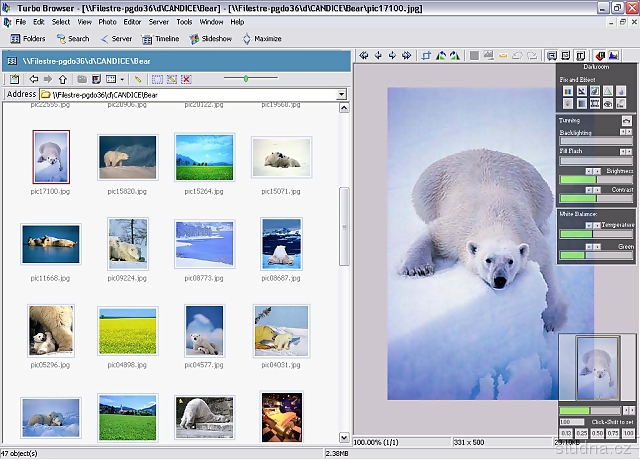Open the thumbnail view mode dropdown arrow
The width and height of the screenshot is (640, 460).
click(x=123, y=78)
